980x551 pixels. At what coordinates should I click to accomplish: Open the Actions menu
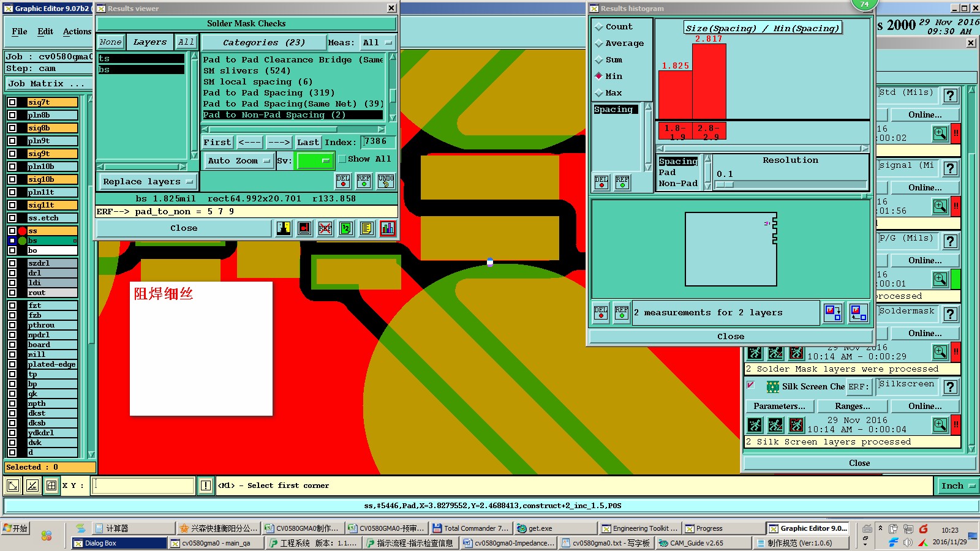(x=77, y=31)
